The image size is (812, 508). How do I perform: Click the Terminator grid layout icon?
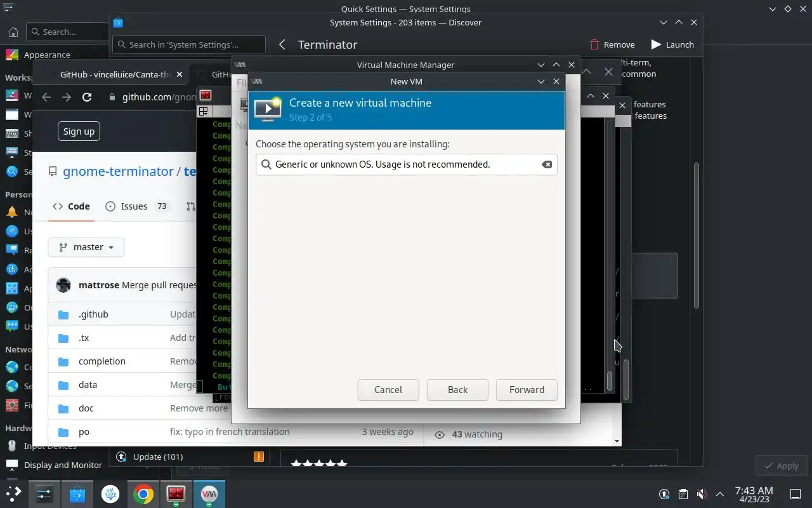point(203,112)
